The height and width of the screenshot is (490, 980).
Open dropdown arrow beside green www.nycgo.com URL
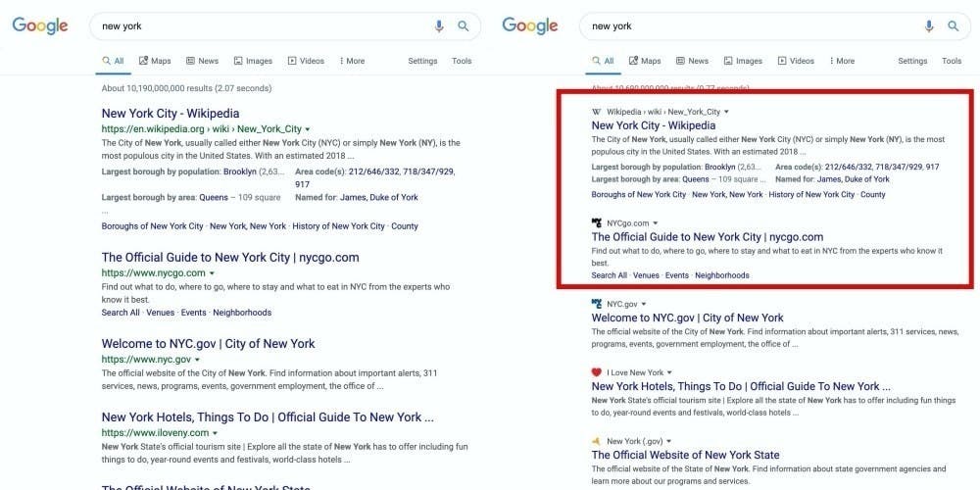pyautogui.click(x=212, y=273)
